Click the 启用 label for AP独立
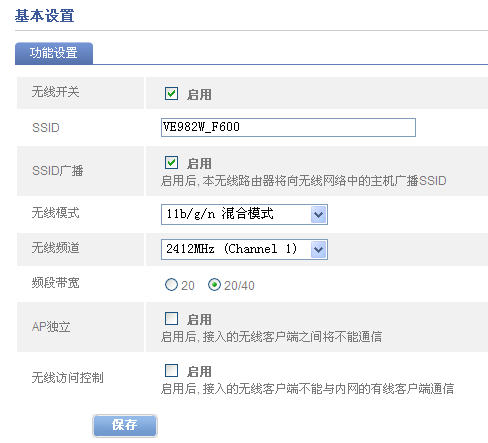 pos(199,320)
